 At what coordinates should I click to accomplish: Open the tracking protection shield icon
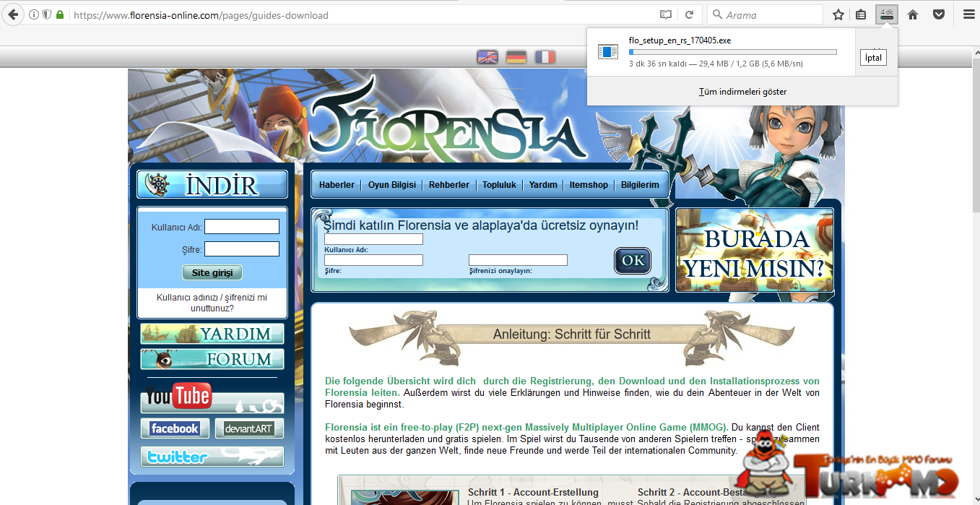point(47,15)
